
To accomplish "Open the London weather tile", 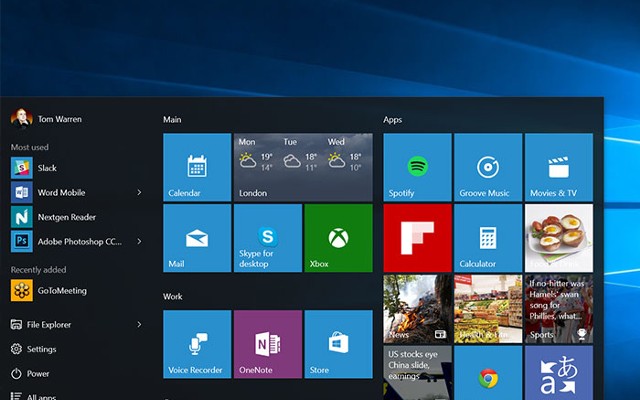I will pyautogui.click(x=303, y=167).
